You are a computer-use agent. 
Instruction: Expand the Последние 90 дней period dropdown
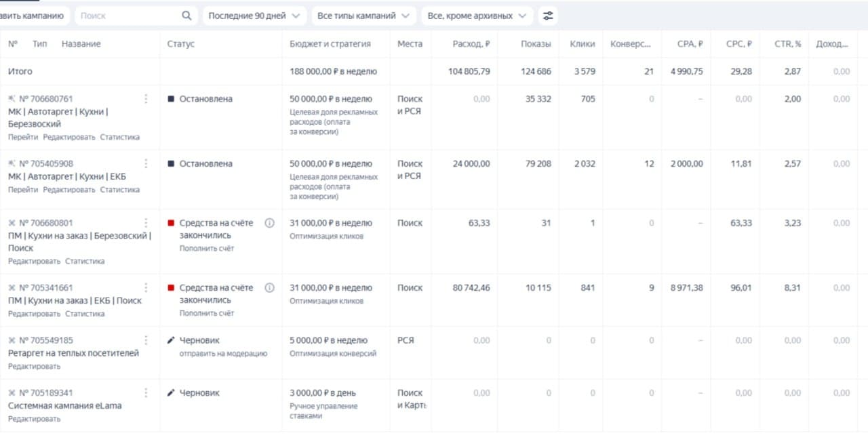point(254,16)
